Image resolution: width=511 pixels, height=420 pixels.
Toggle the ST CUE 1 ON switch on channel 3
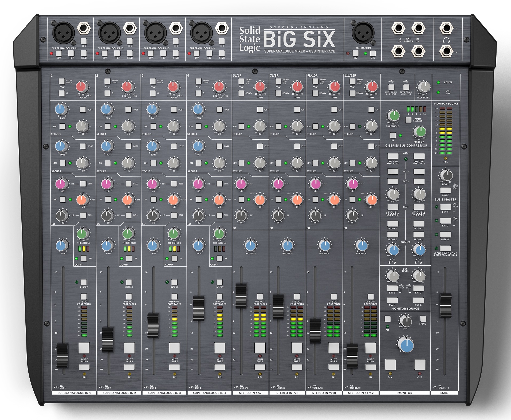click(x=153, y=126)
